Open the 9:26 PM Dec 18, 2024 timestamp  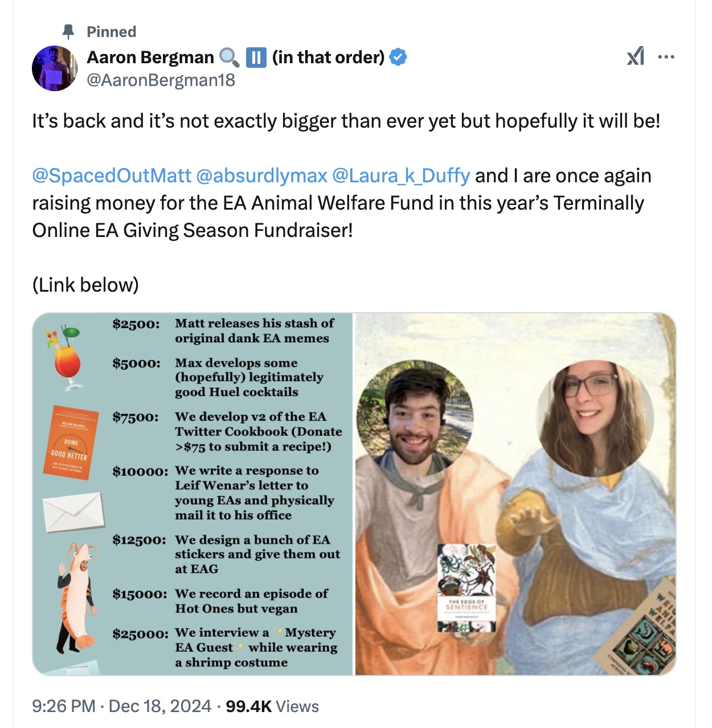pyautogui.click(x=122, y=706)
